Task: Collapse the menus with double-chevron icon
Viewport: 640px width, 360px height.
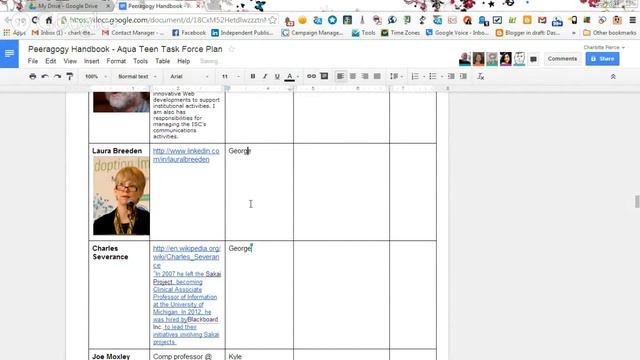Action: pyautogui.click(x=613, y=76)
